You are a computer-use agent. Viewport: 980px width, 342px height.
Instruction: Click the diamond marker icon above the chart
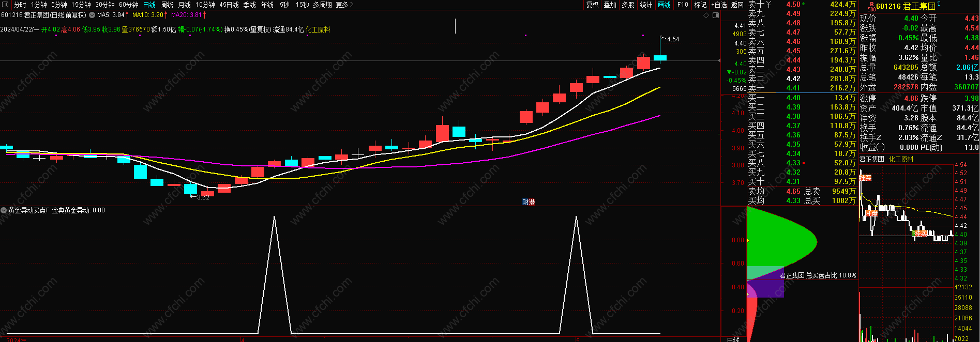point(706,15)
